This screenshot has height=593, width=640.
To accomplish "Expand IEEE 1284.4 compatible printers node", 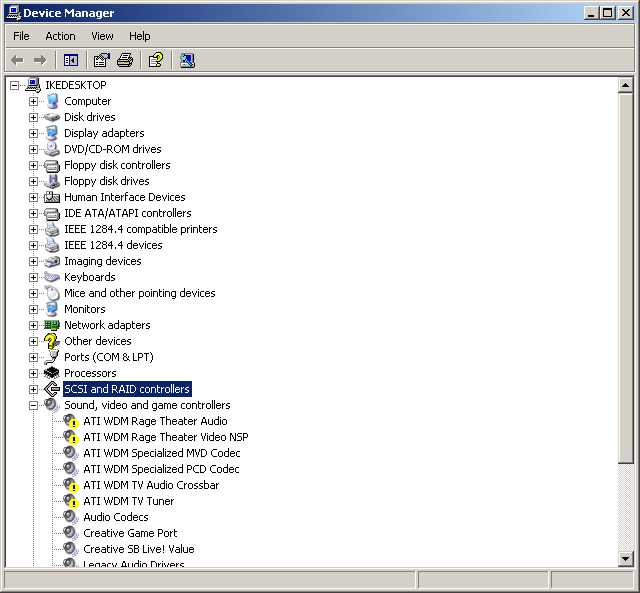I will [33, 229].
